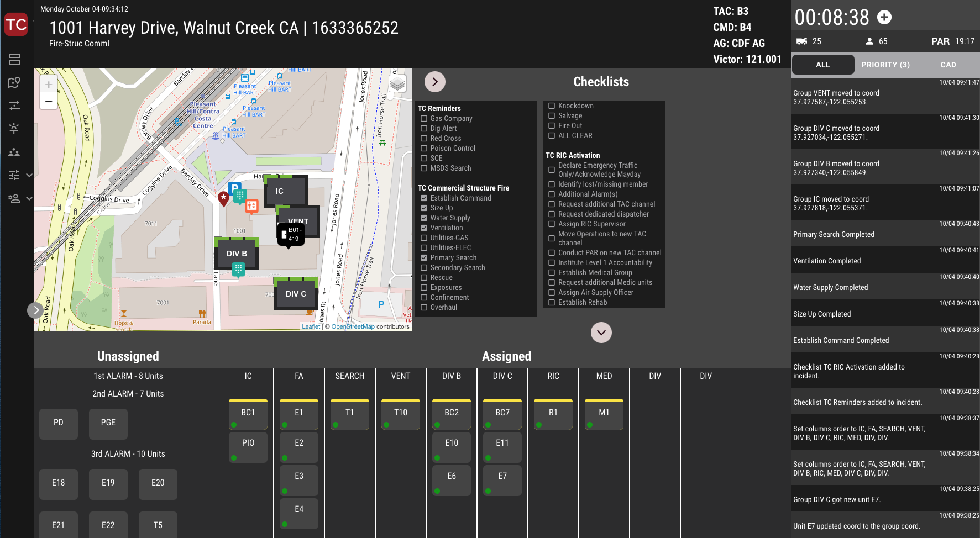Image resolution: width=980 pixels, height=538 pixels.
Task: Select the personnel icon in sidebar
Action: click(x=14, y=152)
